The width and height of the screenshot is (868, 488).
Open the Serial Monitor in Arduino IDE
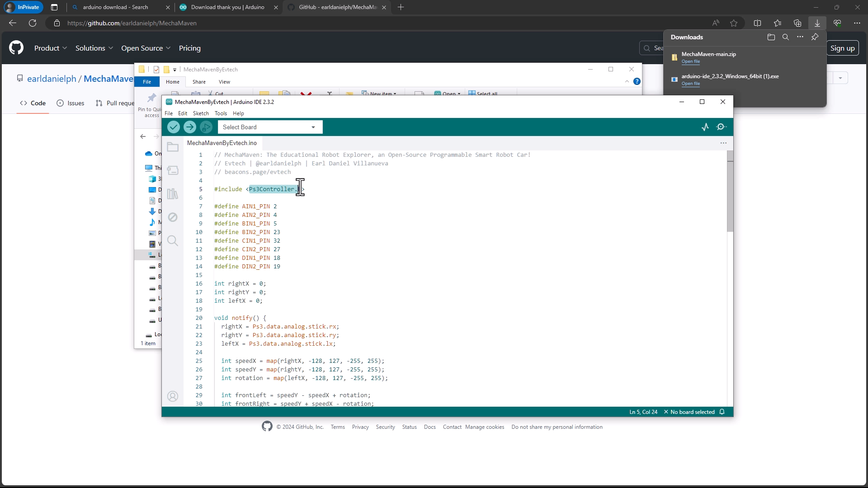[722, 127]
